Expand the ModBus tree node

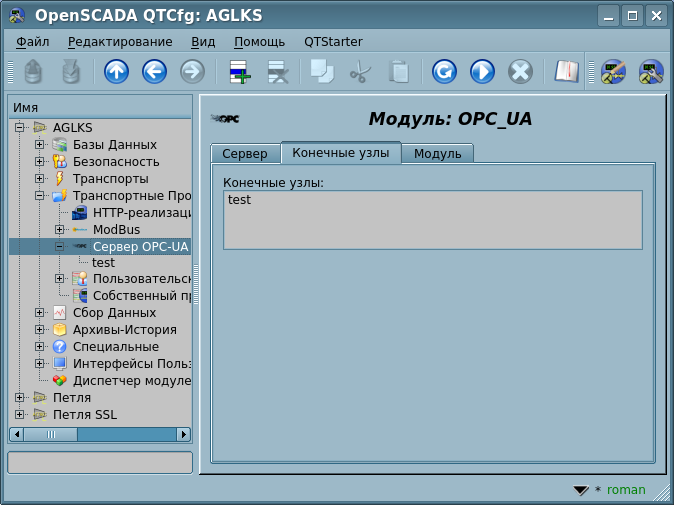(60, 230)
